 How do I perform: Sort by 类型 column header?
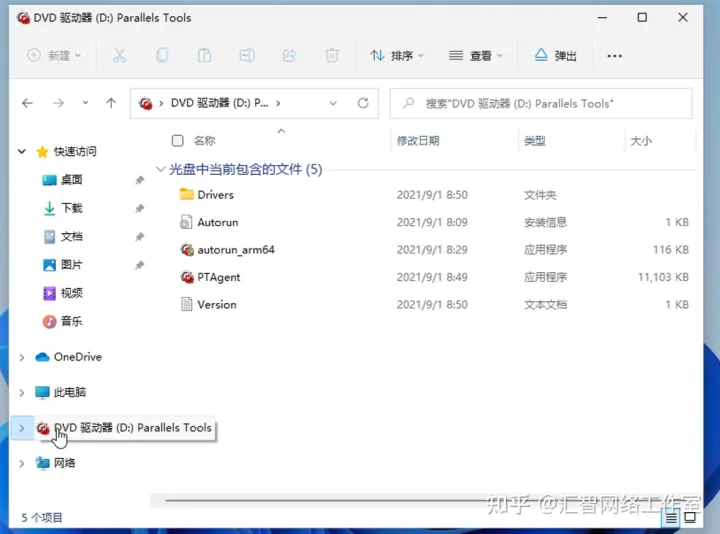(x=535, y=141)
